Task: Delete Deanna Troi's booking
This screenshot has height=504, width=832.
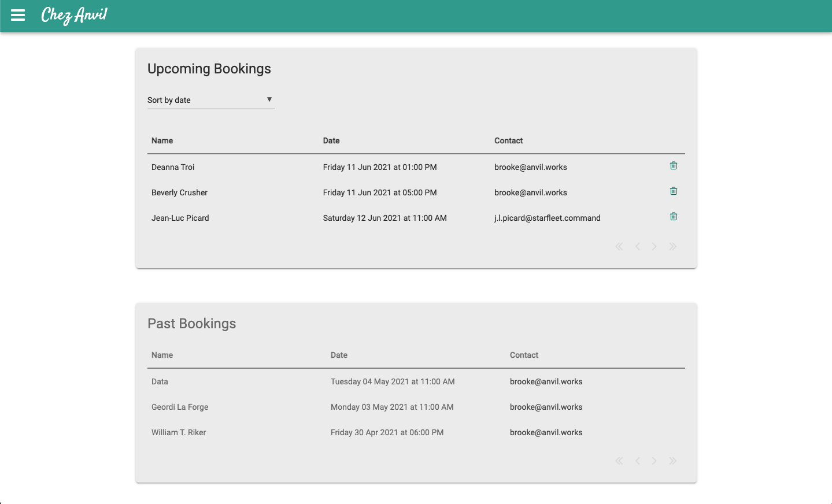Action: click(x=673, y=166)
